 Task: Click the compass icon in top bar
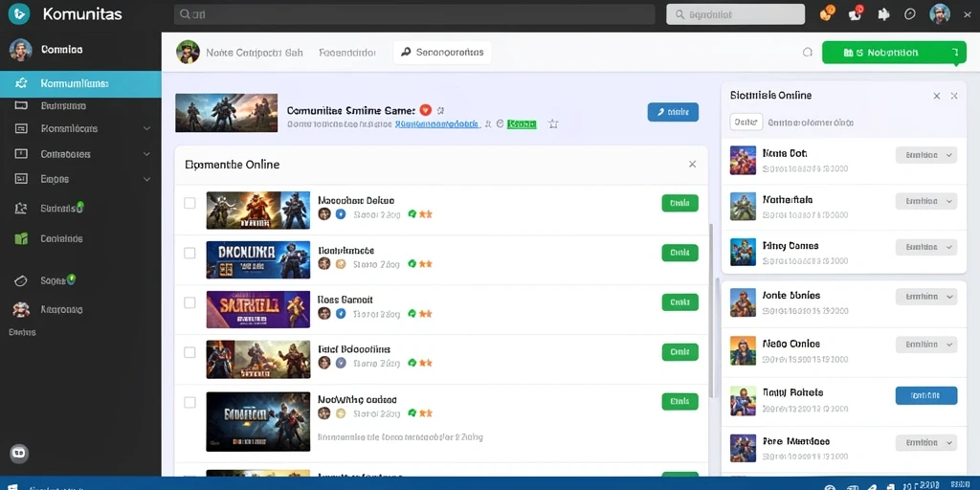pos(909,13)
